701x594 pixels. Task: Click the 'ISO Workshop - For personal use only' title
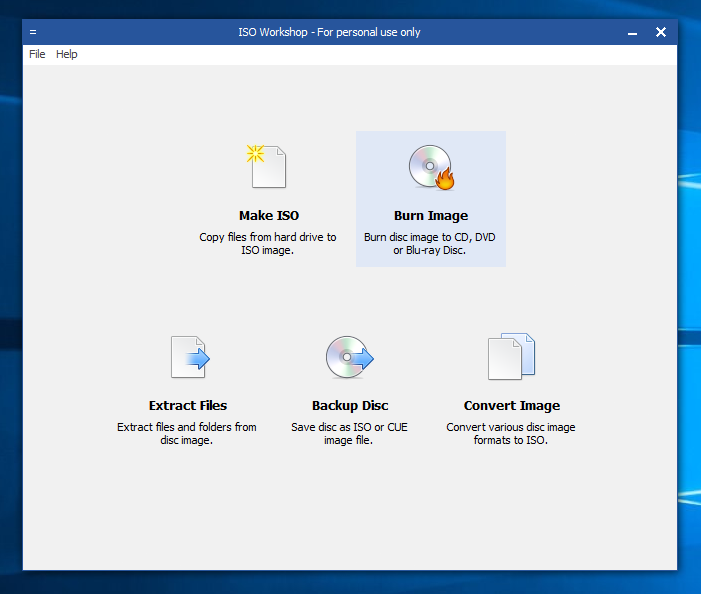(x=329, y=32)
